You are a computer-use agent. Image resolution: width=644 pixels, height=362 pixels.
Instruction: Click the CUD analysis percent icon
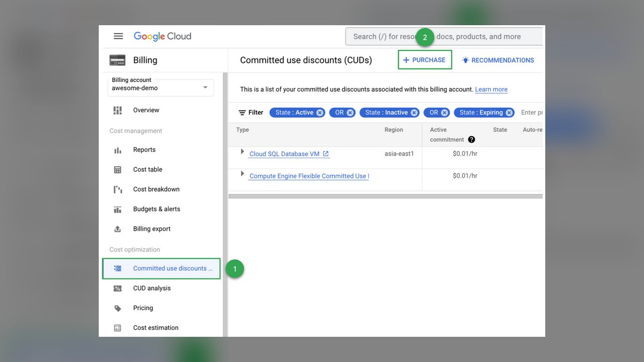(118, 289)
